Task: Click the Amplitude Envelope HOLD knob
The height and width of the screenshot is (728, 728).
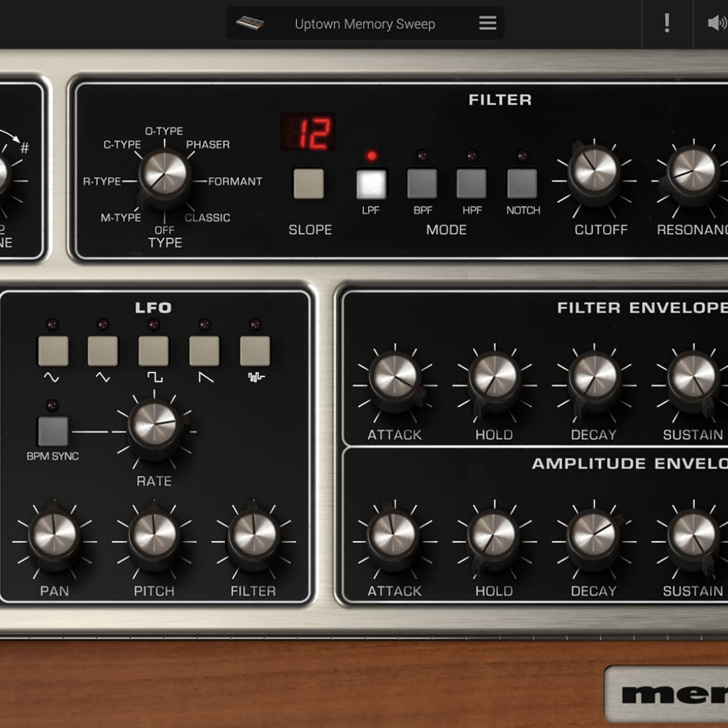Action: coord(494,539)
